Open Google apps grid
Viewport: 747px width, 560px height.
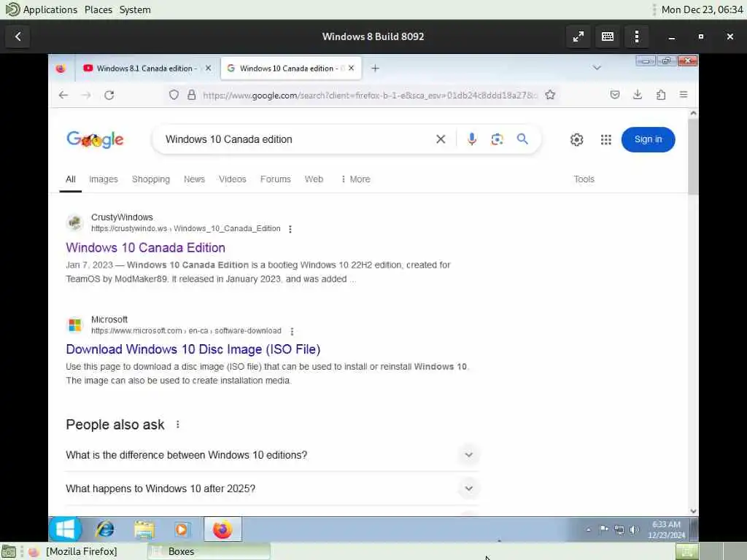click(605, 139)
